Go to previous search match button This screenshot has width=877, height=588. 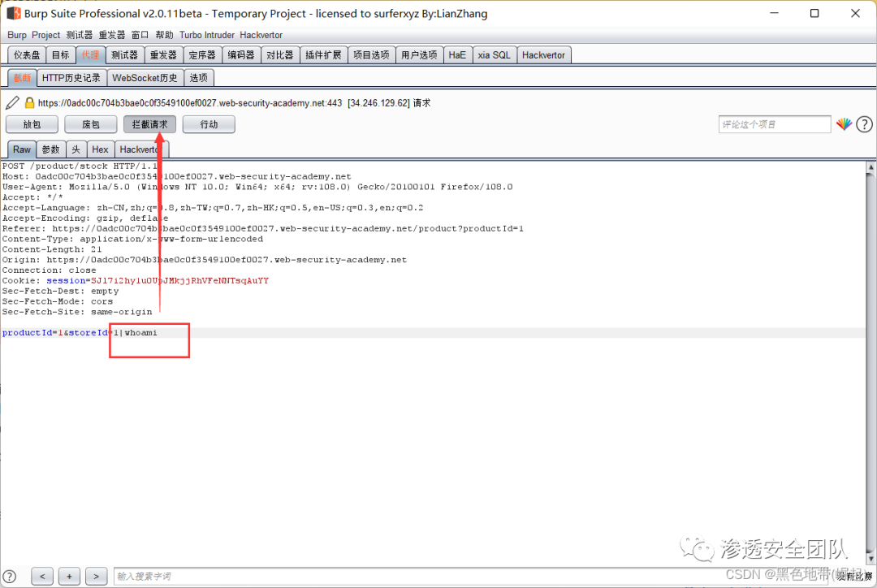point(42,576)
